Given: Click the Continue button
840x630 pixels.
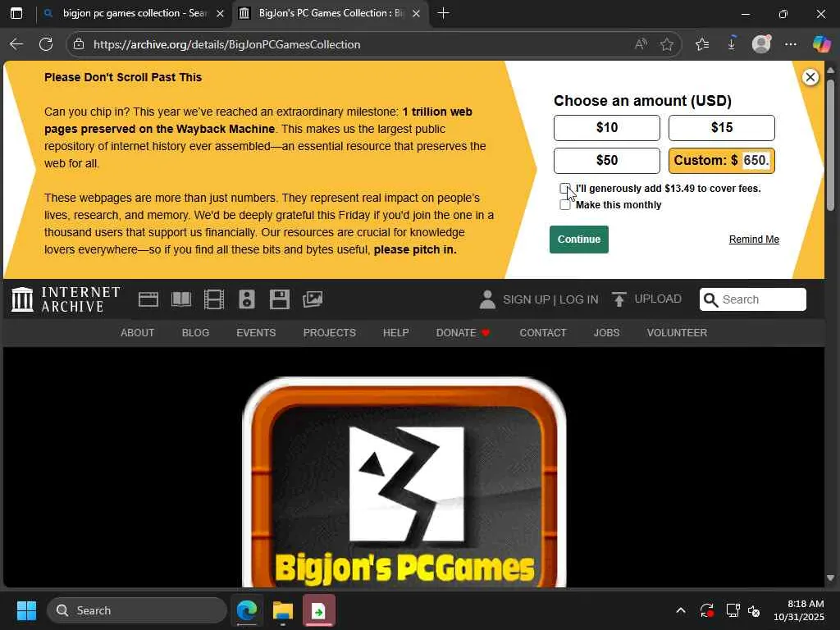Looking at the screenshot, I should coord(578,240).
